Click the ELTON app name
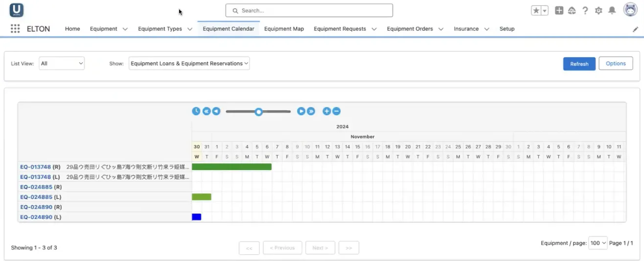 click(38, 29)
